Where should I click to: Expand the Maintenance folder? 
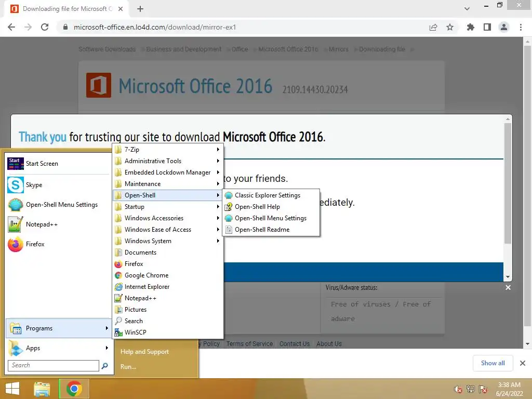pos(168,184)
